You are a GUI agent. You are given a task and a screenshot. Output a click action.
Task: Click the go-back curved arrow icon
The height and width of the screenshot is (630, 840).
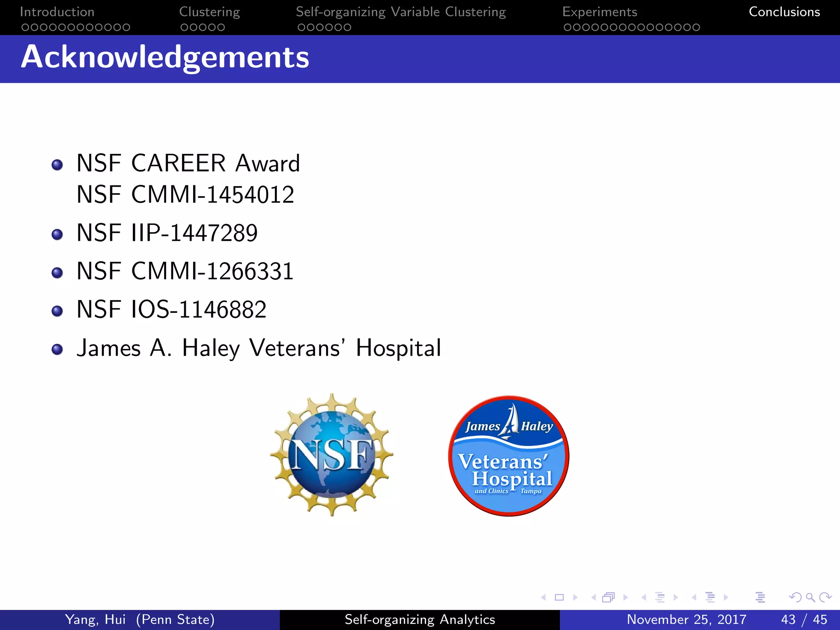[x=795, y=598]
